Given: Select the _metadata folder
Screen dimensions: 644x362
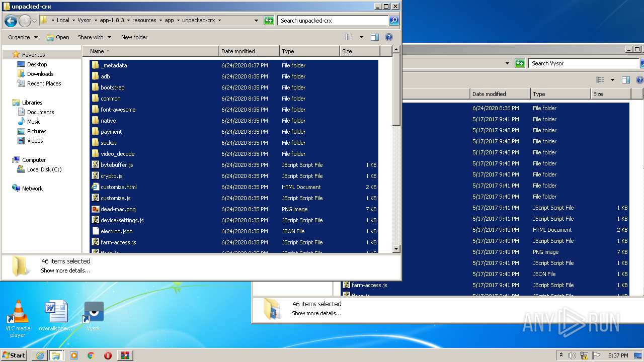Looking at the screenshot, I should [234, 65].
